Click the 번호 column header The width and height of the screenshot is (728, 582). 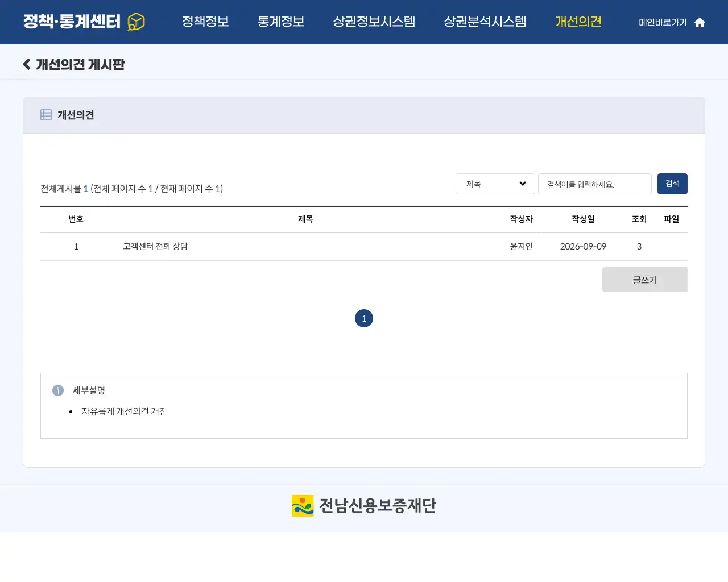(x=76, y=219)
